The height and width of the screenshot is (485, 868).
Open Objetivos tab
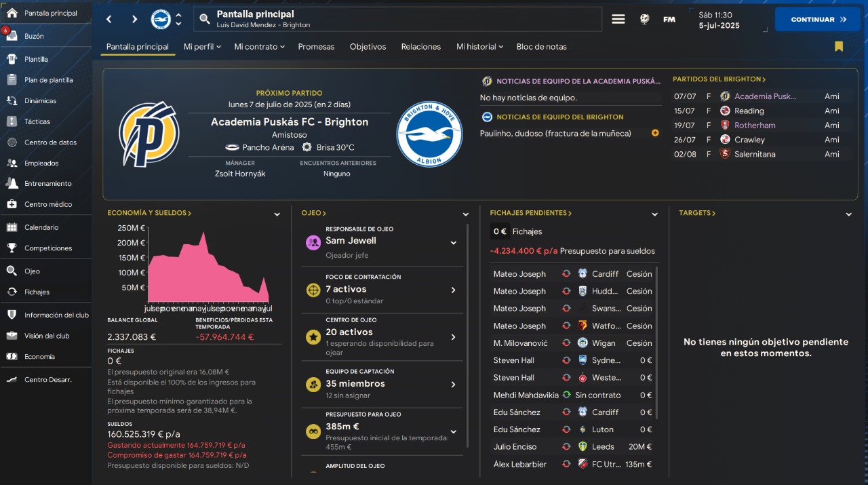click(x=368, y=47)
